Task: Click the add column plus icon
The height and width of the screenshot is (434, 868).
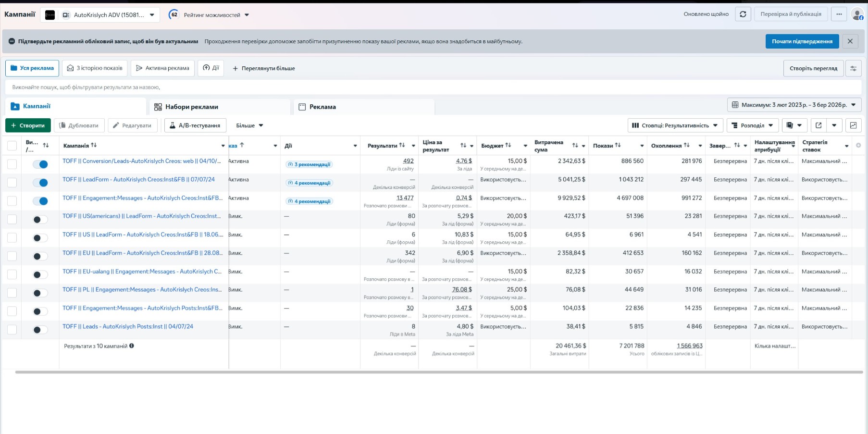Action: (x=858, y=145)
